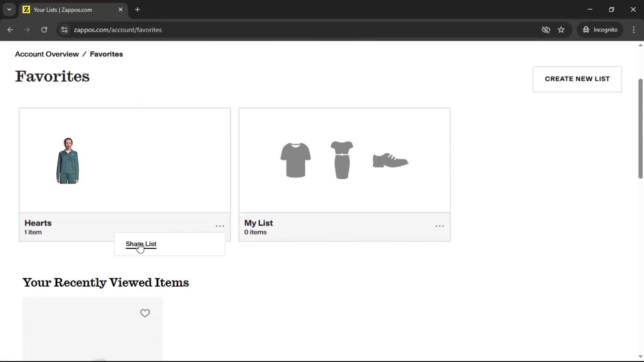View site information icon in address bar
The height and width of the screenshot is (362, 644).
pos(64,30)
